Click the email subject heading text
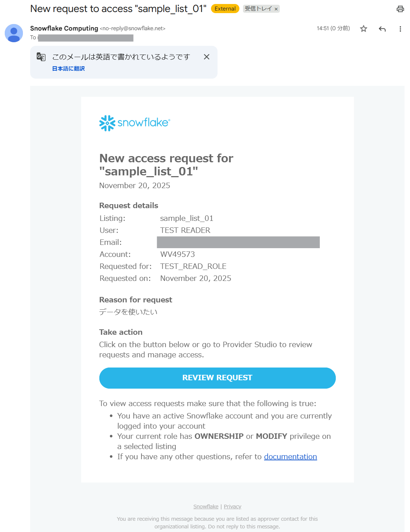Viewport: 410px width, 532px height. 118,9
